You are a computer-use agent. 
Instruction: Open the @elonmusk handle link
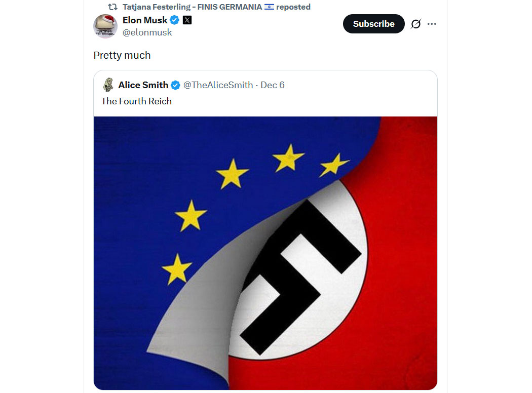(x=147, y=32)
